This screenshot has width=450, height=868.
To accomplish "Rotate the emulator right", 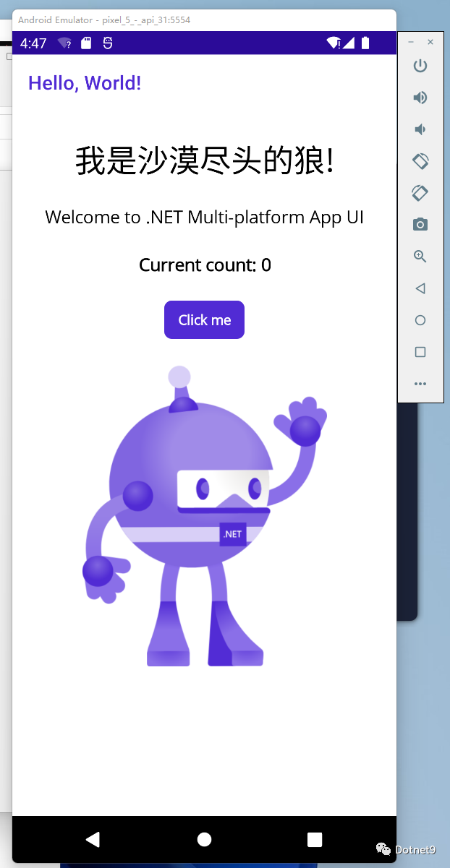I will click(x=420, y=193).
